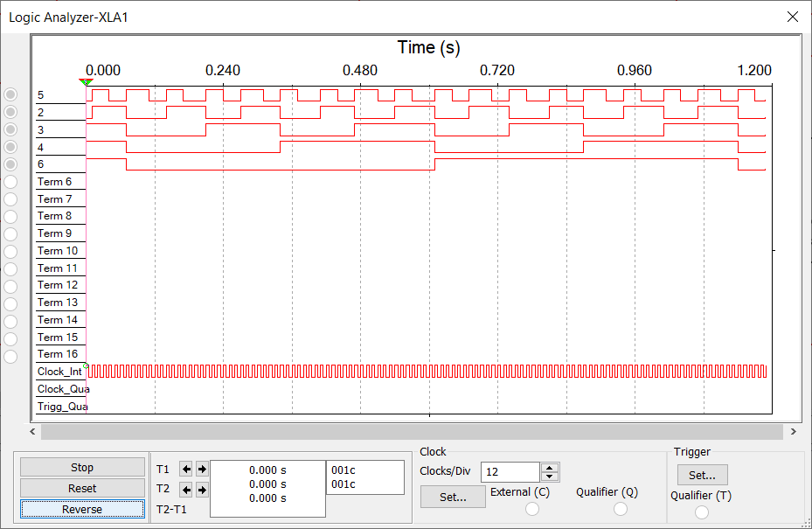Toggle the terminal circle for channel 4
812x529 pixels.
pos(10,147)
